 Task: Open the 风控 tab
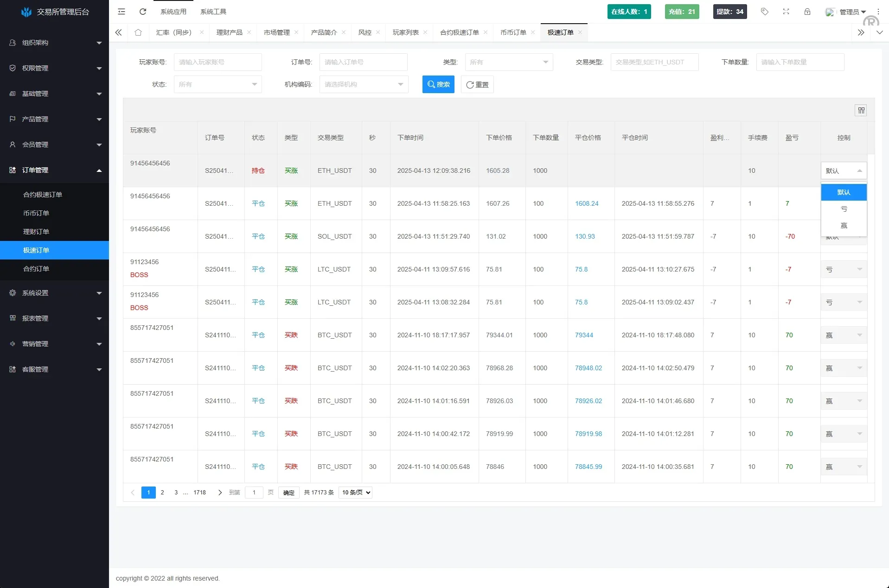[365, 32]
